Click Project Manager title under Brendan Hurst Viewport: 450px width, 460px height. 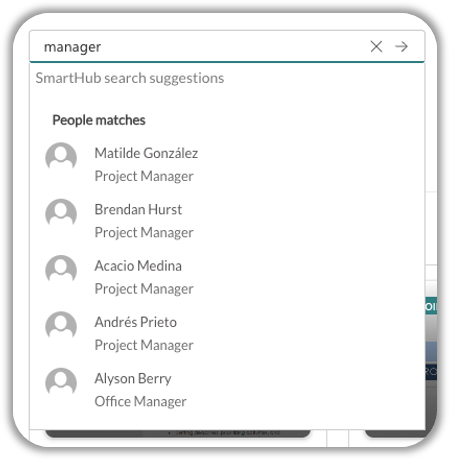144,233
